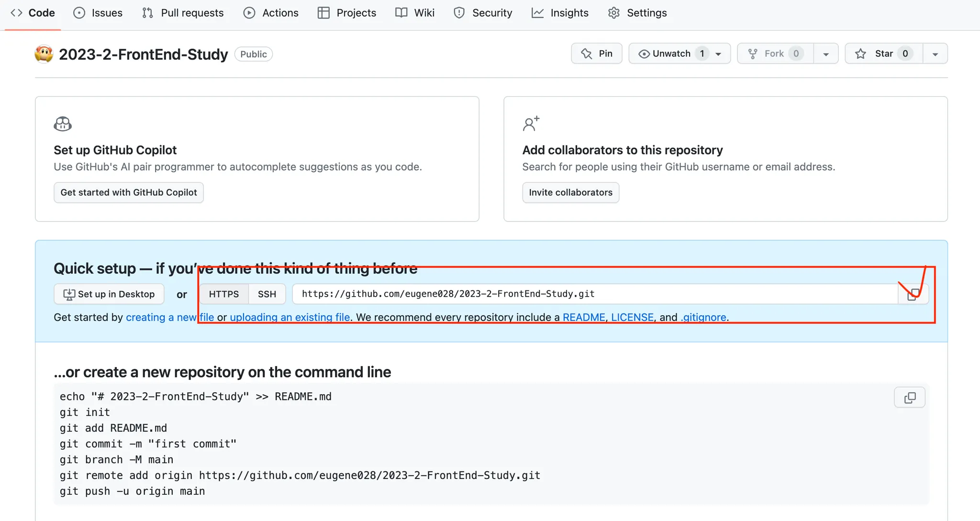Expand the Unwatch notifications dropdown arrow
This screenshot has width=980, height=521.
(718, 54)
